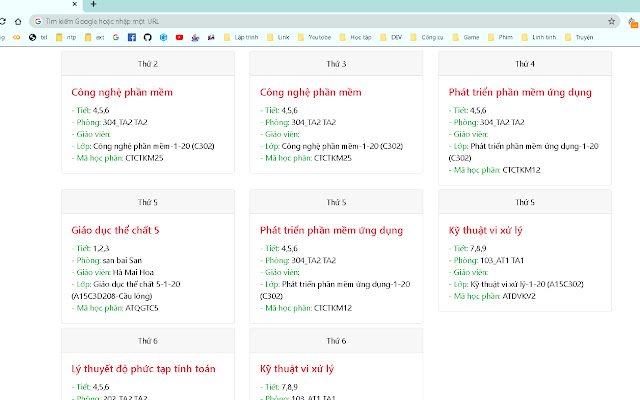The image size is (640, 400).
Task: Expand the 'Học tập' bookmark folder
Action: [353, 37]
